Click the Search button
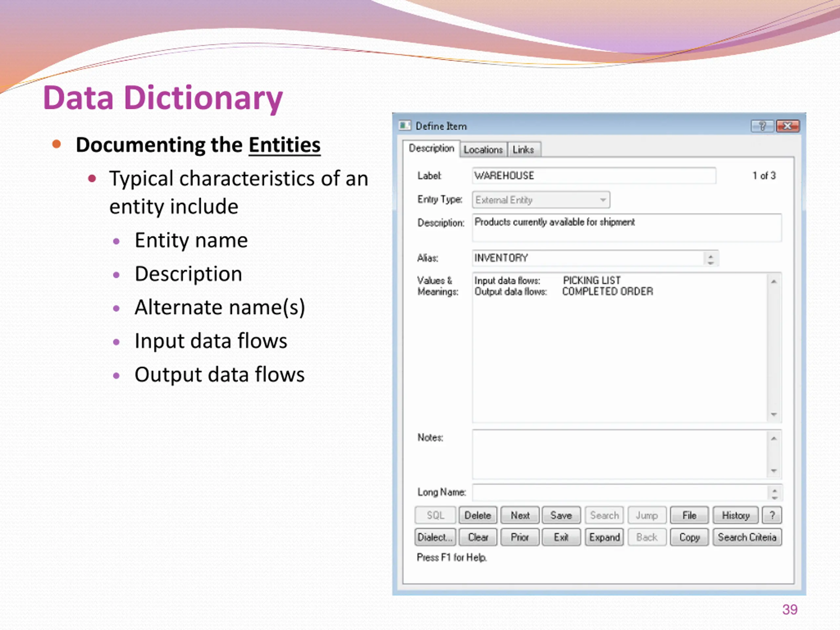840x630 pixels. click(604, 515)
